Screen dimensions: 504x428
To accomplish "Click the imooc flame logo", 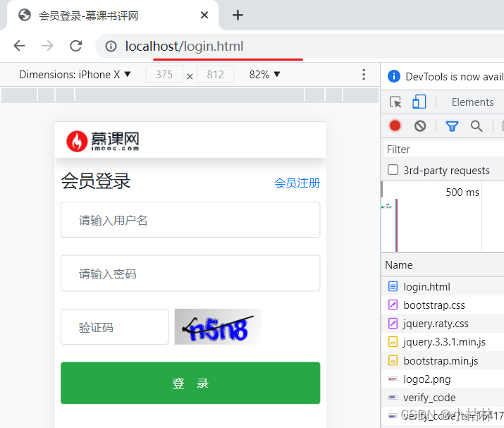I will 77,141.
